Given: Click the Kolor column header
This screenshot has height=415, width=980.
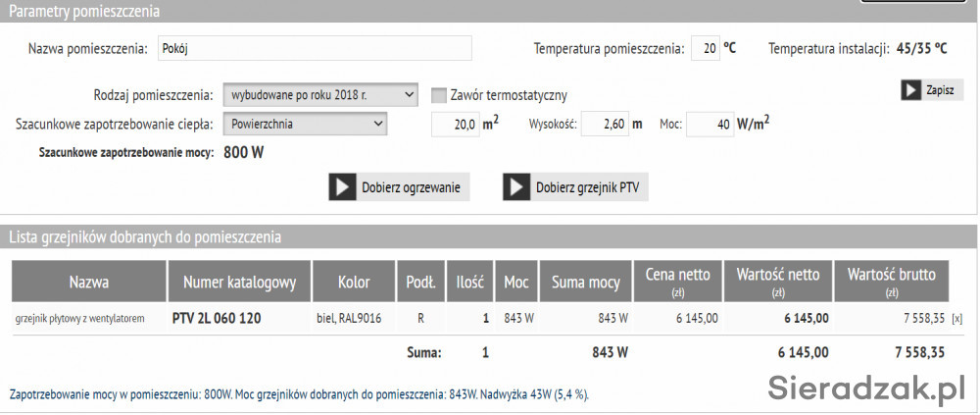Looking at the screenshot, I should pyautogui.click(x=353, y=283).
